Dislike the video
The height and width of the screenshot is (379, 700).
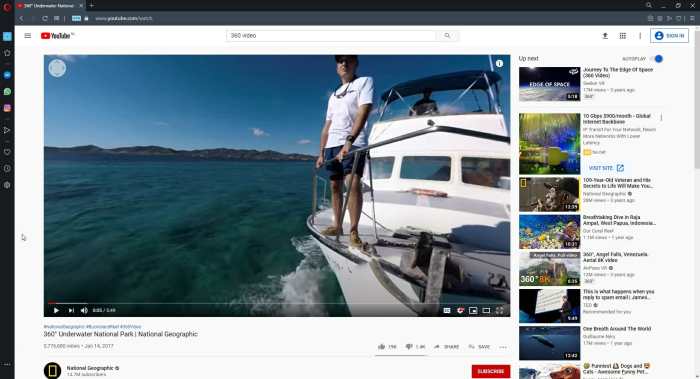tap(415, 347)
